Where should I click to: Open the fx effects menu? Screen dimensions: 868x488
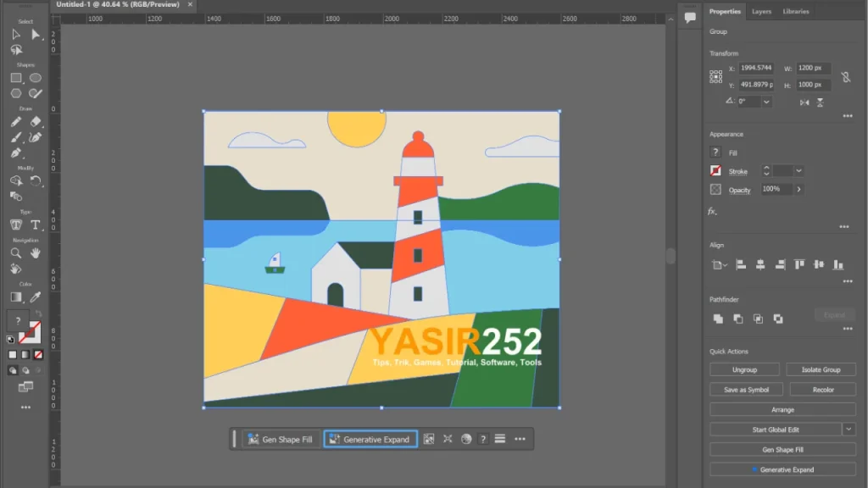[712, 211]
